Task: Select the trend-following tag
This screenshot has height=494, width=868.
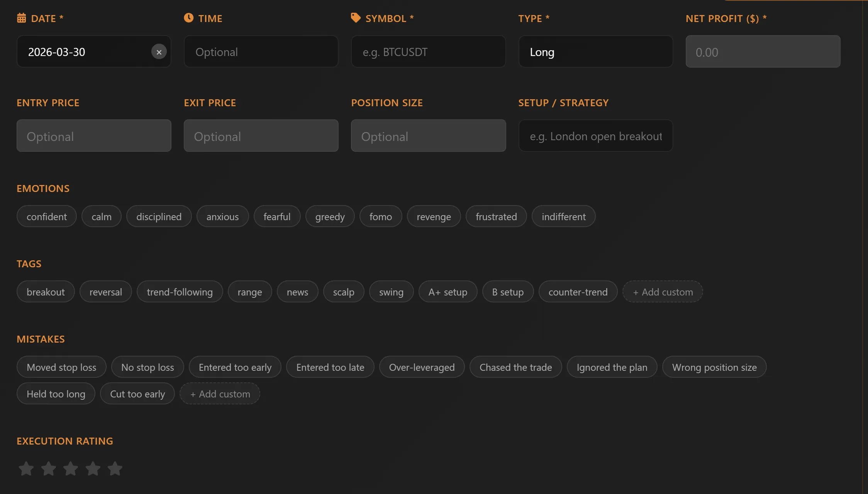Action: pyautogui.click(x=180, y=292)
